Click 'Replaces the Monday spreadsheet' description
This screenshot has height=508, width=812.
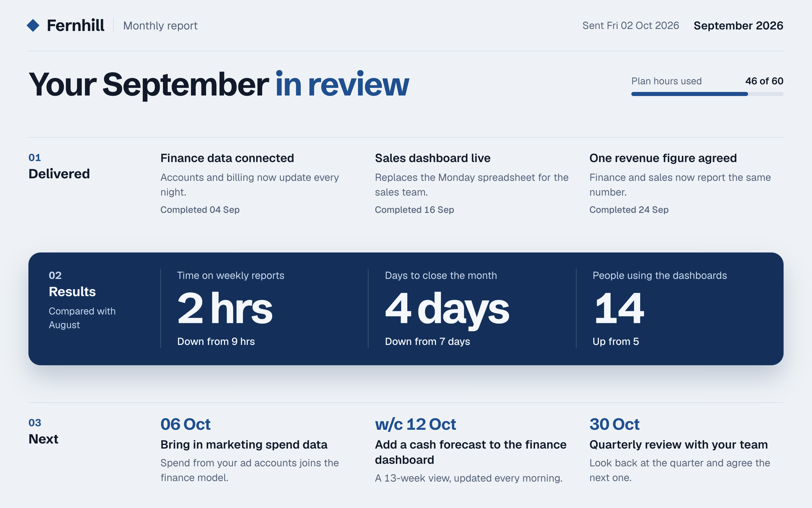[471, 185]
